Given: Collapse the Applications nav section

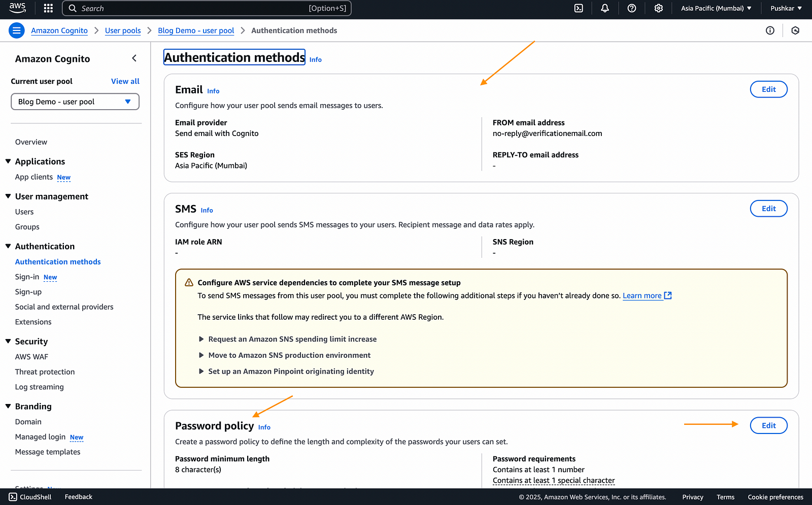Looking at the screenshot, I should (8, 161).
